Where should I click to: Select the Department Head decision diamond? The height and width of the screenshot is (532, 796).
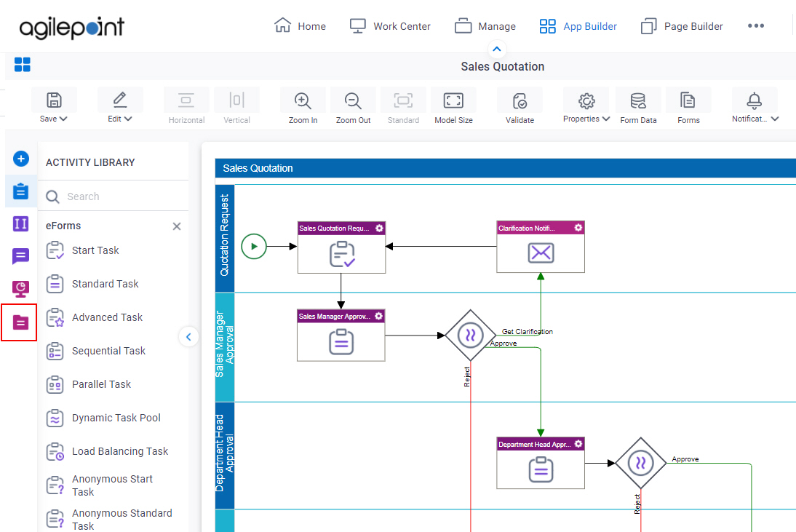tap(641, 463)
